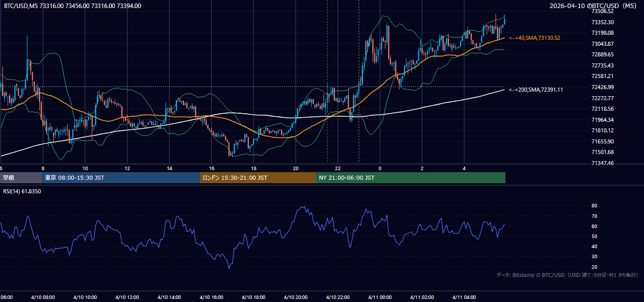644x302 pixels.
Task: Select the 東京 08:00-15:30 JST session bar
Action: [121, 178]
